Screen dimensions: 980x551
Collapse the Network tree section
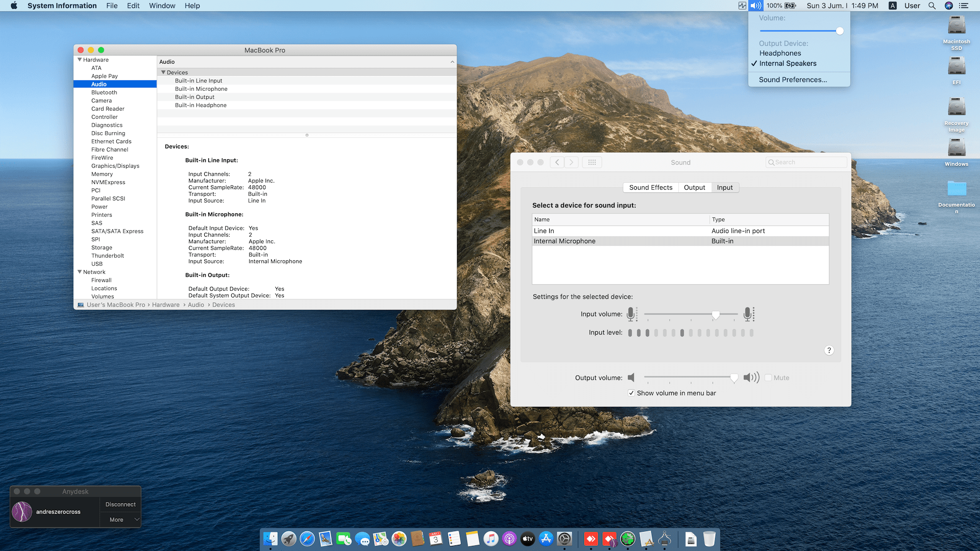(80, 272)
